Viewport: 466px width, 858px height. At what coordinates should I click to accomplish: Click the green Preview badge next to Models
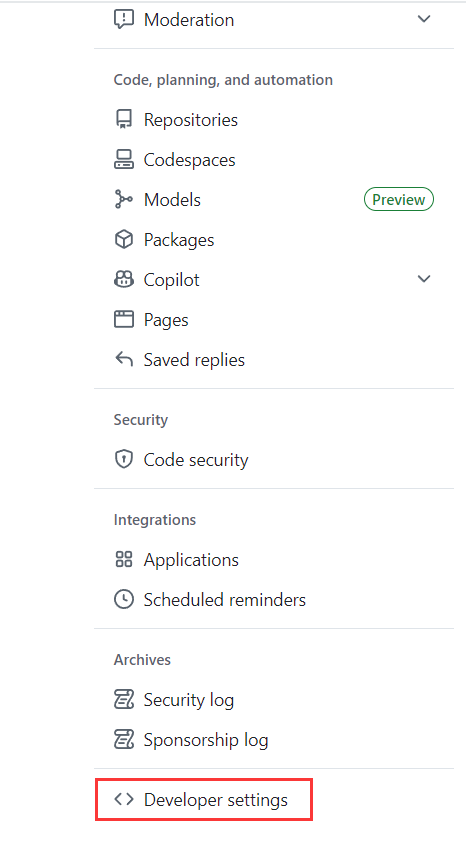(399, 199)
